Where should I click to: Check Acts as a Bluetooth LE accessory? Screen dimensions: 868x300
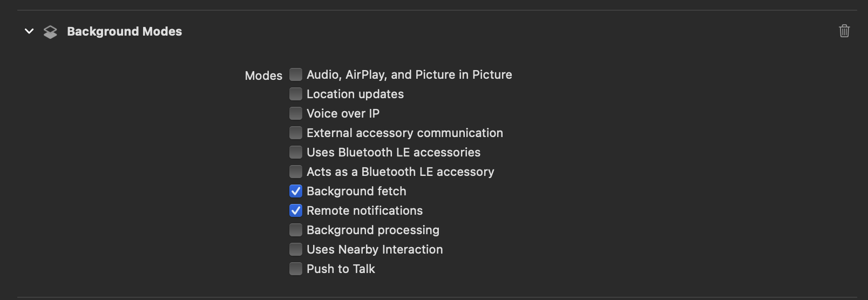tap(296, 172)
